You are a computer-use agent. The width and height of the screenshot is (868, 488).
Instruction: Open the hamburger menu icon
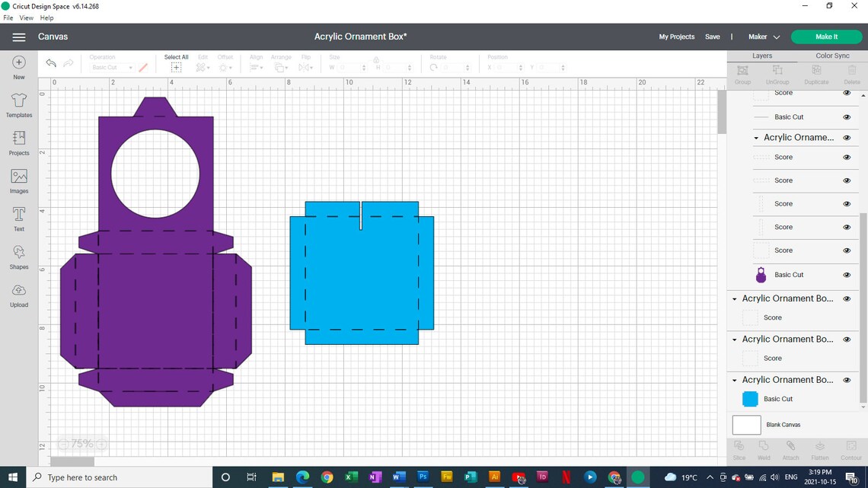point(19,37)
